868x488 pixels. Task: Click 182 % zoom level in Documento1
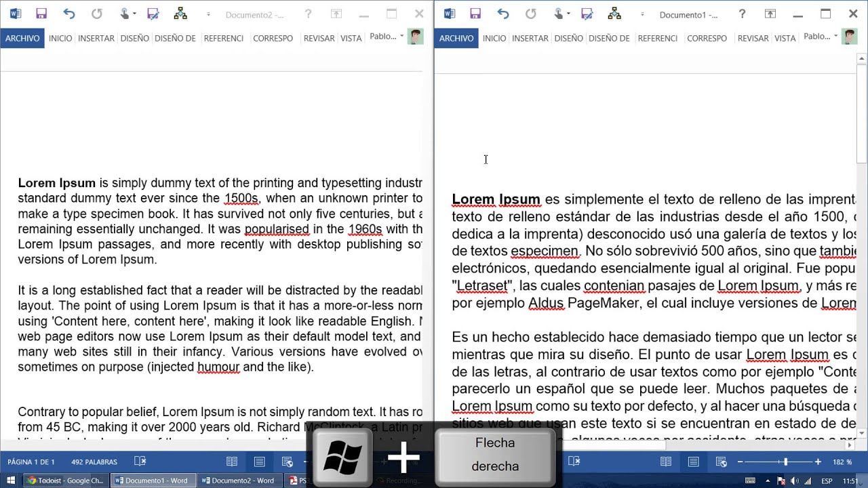(842, 462)
